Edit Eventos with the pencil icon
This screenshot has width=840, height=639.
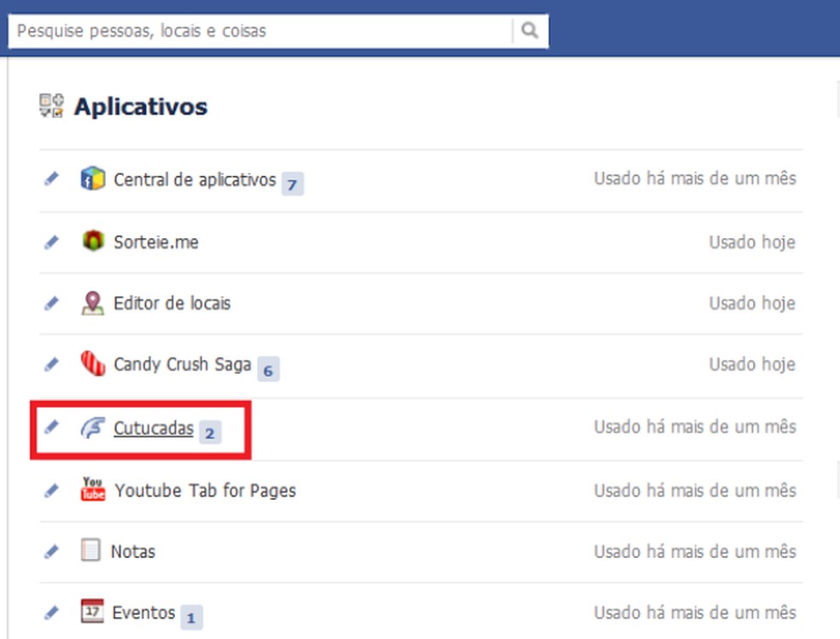[51, 612]
